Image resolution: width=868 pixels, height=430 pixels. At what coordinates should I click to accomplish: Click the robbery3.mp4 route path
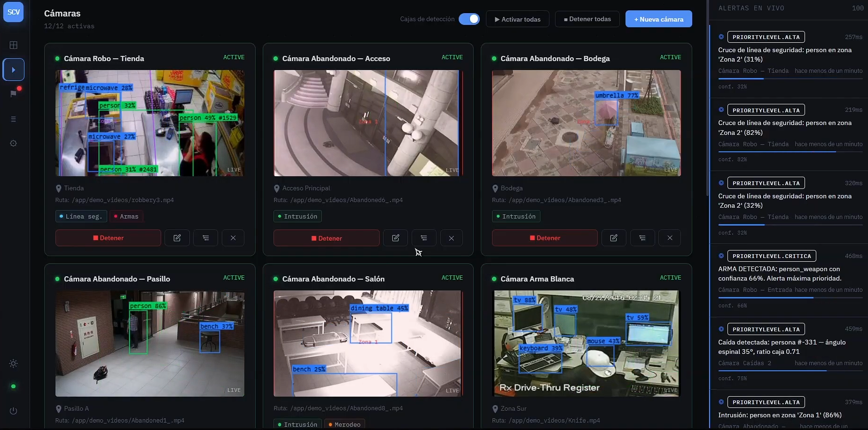click(x=123, y=200)
